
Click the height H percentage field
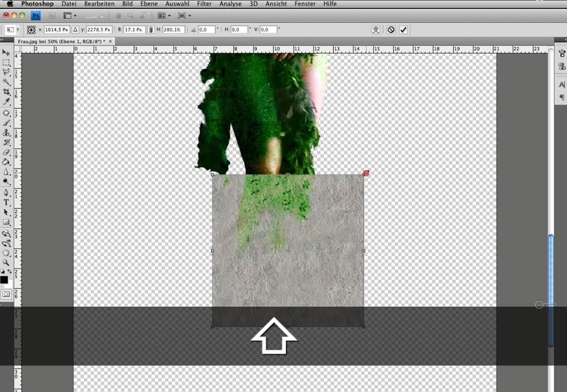(x=174, y=29)
